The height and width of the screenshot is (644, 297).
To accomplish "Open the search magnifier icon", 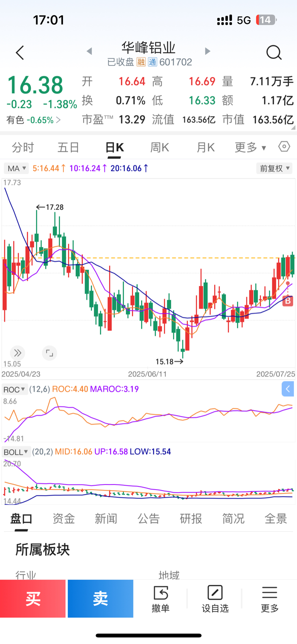I will point(274,52).
